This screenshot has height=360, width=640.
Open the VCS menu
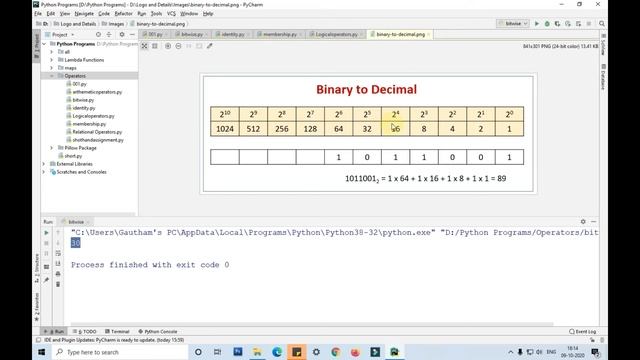(x=171, y=13)
